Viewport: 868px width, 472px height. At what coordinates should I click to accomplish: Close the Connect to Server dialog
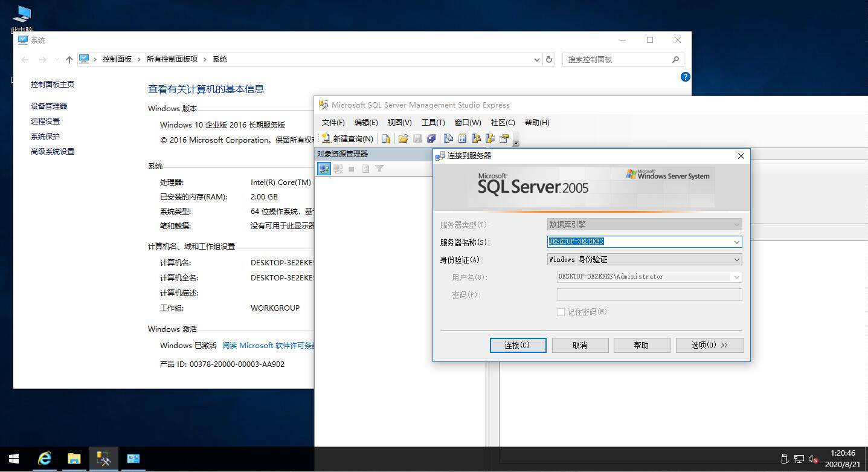pyautogui.click(x=741, y=156)
